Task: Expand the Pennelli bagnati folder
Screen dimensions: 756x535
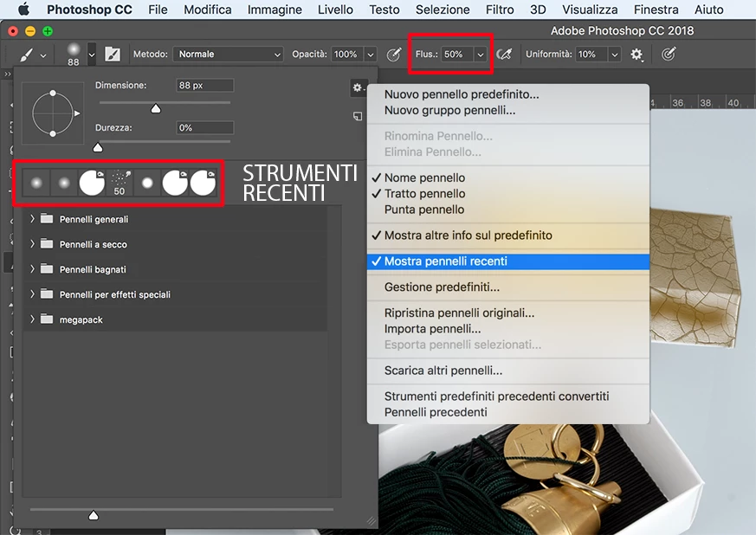Action: tap(32, 269)
